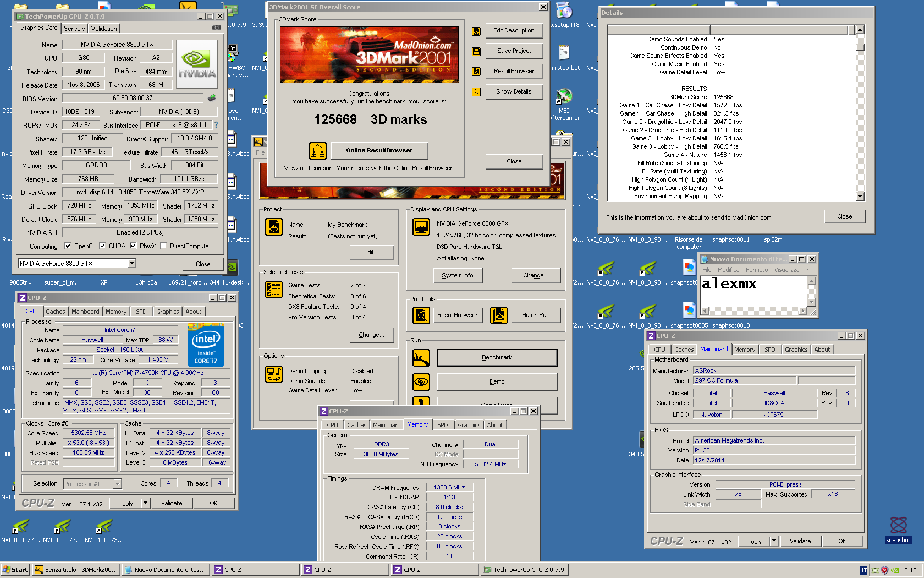Click the scroll down arrow in Details list
The width and height of the screenshot is (924, 578).
click(860, 197)
